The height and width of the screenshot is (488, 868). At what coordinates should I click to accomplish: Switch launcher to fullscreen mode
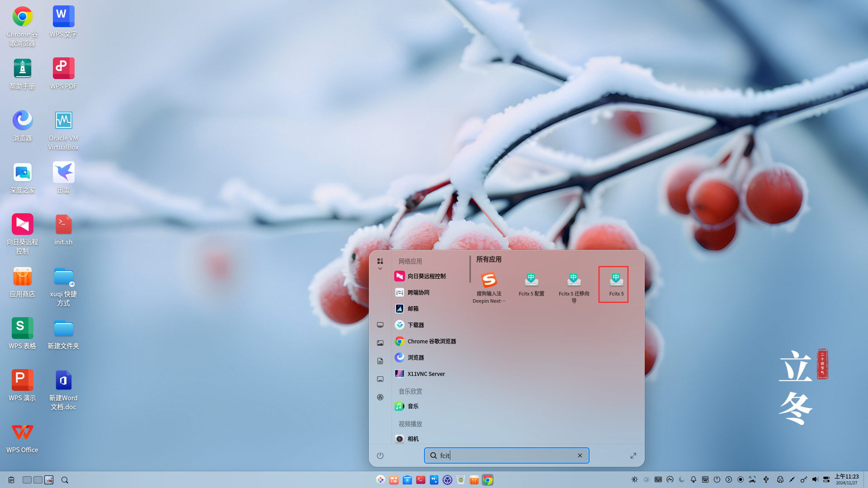pos(633,455)
